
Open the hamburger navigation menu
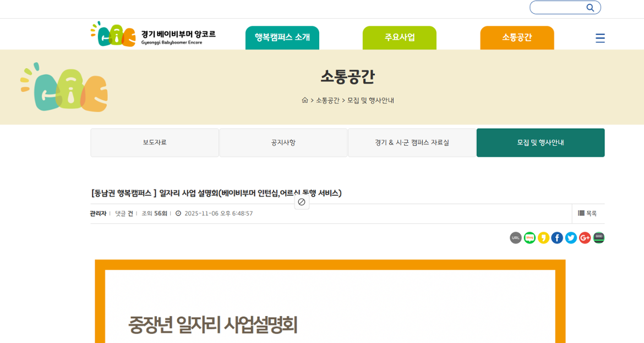(600, 38)
